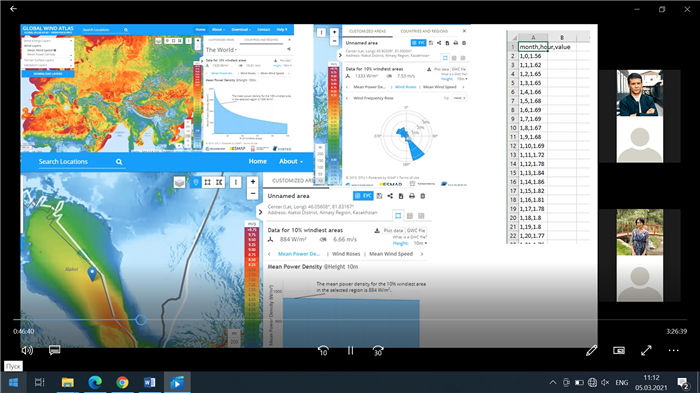700x393 pixels.
Task: Expand hidden system tray icons
Action: coord(553,383)
